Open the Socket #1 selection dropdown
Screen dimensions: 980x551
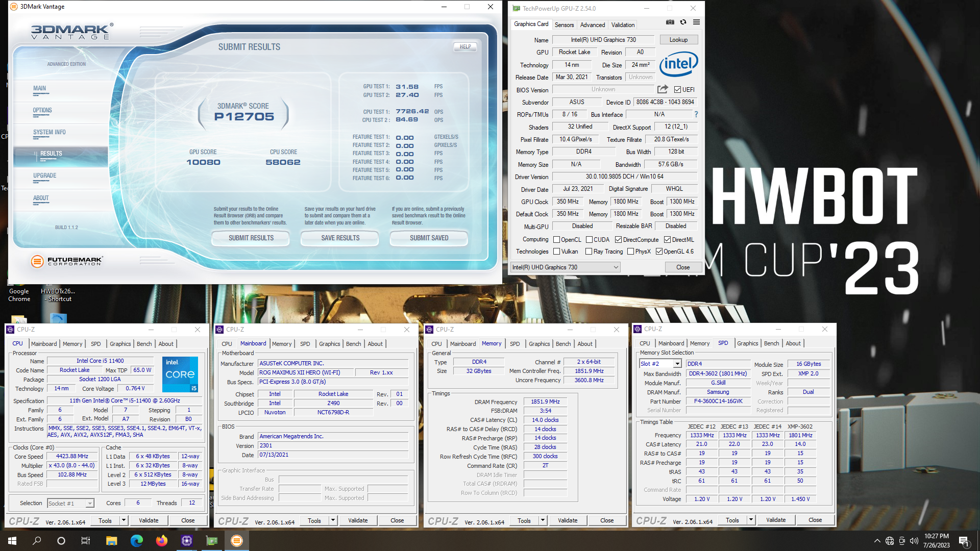[x=70, y=504]
